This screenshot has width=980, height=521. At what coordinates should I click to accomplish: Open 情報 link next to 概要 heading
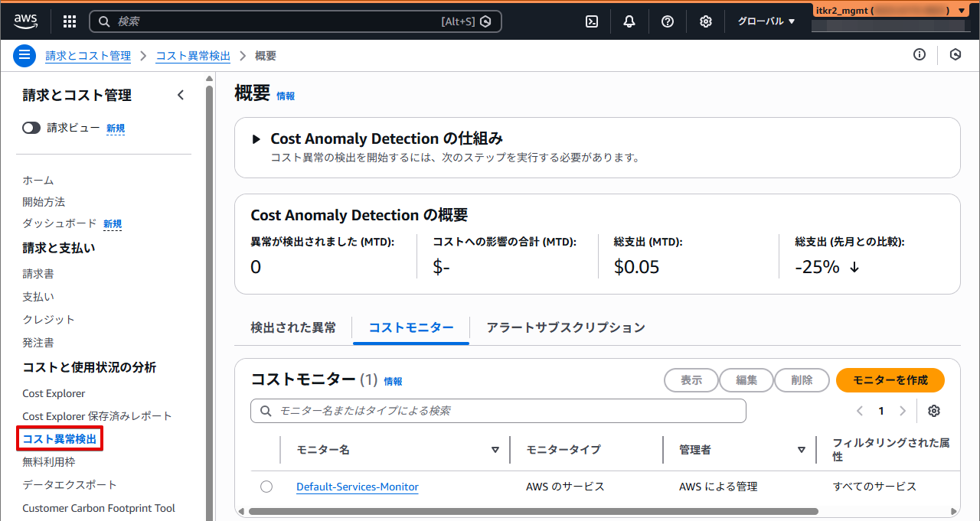286,96
